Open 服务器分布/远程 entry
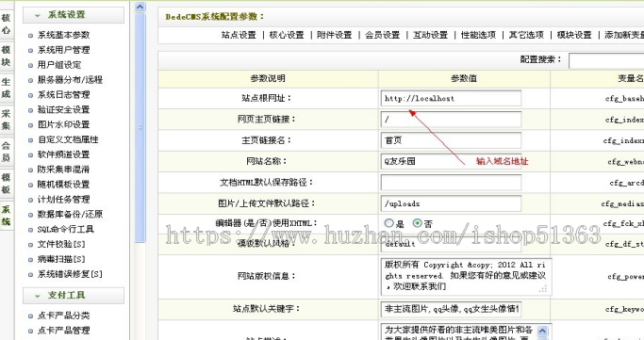This screenshot has width=644, height=340. (70, 79)
